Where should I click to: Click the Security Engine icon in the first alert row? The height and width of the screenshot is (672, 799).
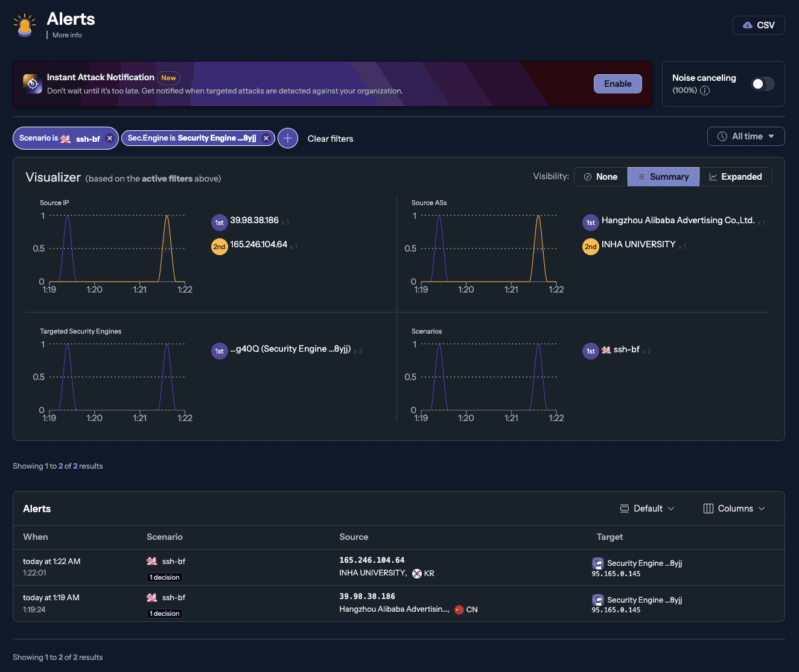point(597,563)
